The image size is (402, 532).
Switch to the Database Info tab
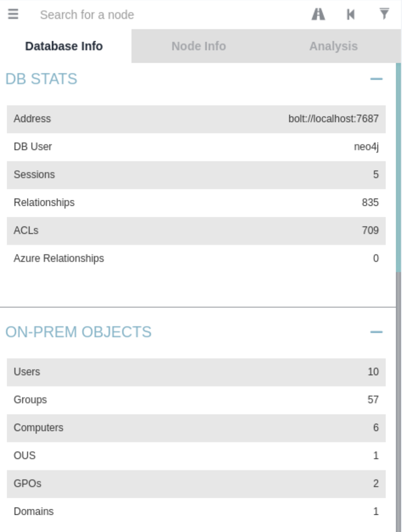tap(64, 46)
